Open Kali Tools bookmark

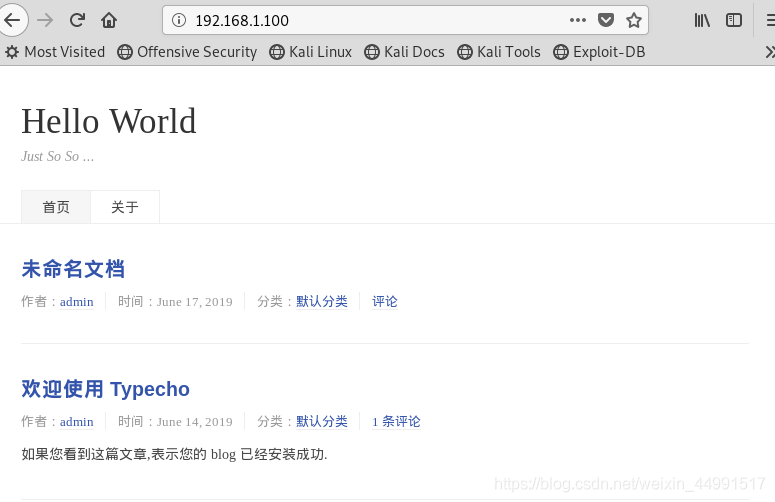[499, 52]
